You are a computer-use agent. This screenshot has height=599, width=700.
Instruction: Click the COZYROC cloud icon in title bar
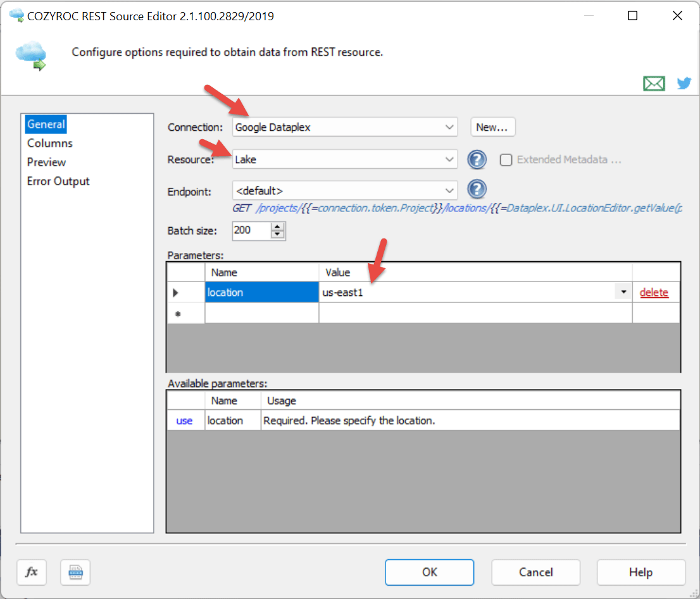pyautogui.click(x=16, y=16)
